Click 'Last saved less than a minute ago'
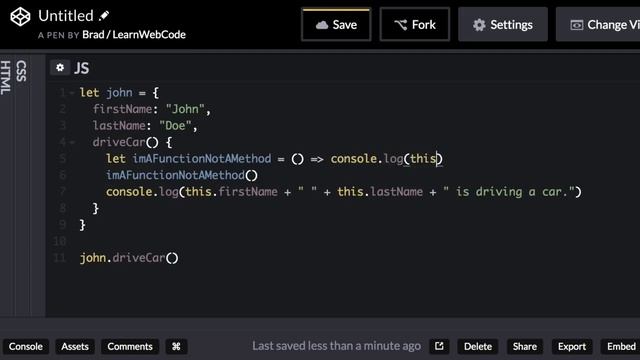The width and height of the screenshot is (640, 360). [x=336, y=346]
